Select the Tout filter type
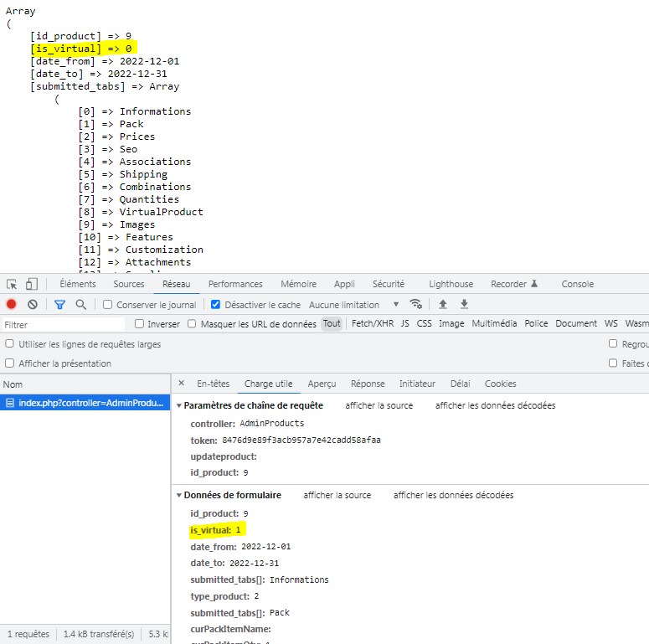This screenshot has height=644, width=649. coord(332,323)
